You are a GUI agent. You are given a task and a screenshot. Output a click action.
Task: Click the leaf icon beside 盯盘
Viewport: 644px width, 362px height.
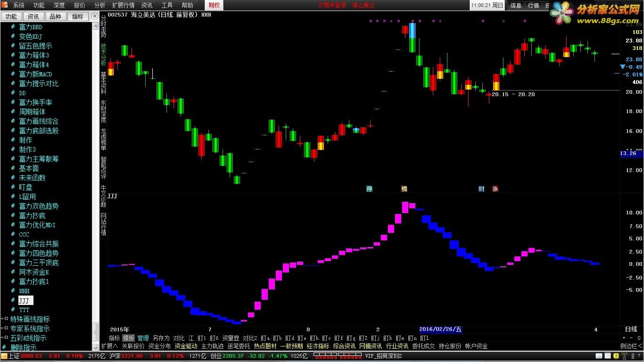pos(13,187)
